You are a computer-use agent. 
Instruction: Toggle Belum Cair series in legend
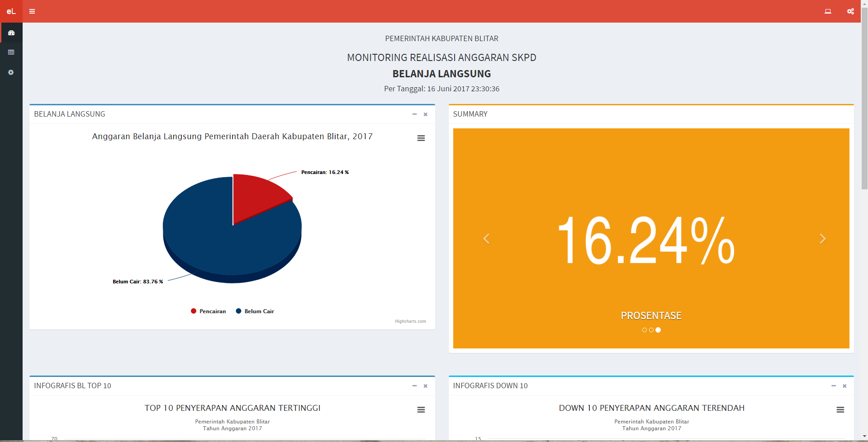[x=255, y=311]
